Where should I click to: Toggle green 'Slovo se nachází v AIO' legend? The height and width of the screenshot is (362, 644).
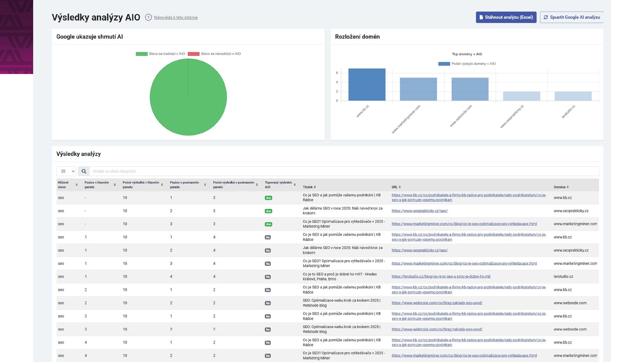(x=160, y=54)
